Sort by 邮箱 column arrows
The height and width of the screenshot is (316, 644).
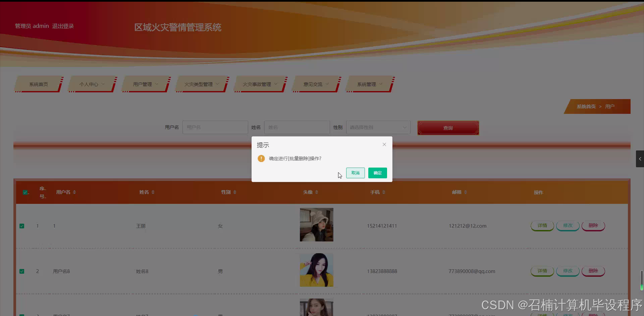point(466,192)
